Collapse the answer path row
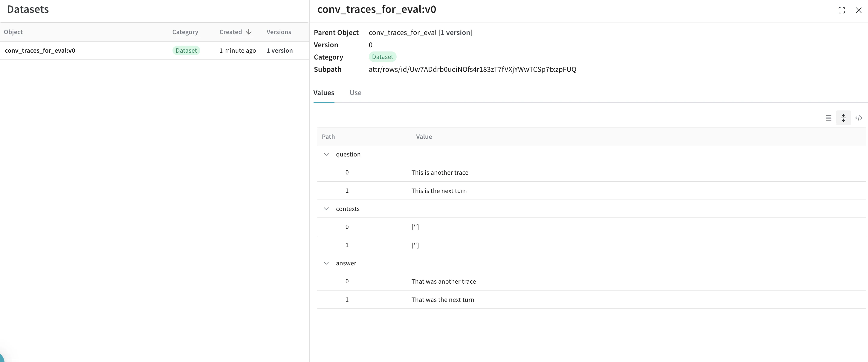Screen dimensions: 868x362 326,264
